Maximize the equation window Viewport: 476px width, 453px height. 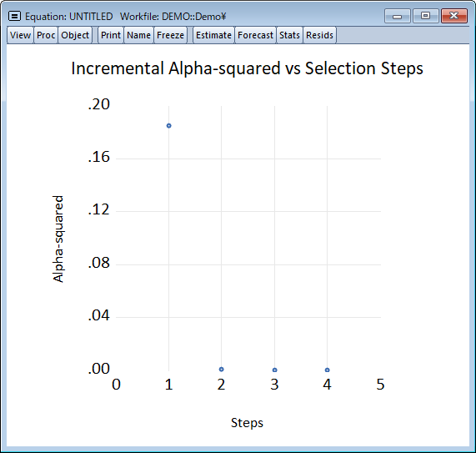(426, 16)
